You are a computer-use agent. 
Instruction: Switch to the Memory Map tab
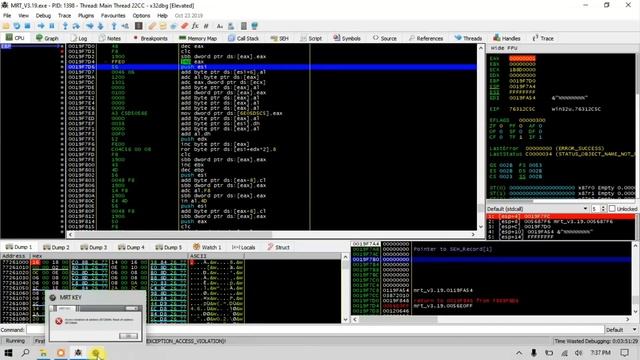point(198,38)
